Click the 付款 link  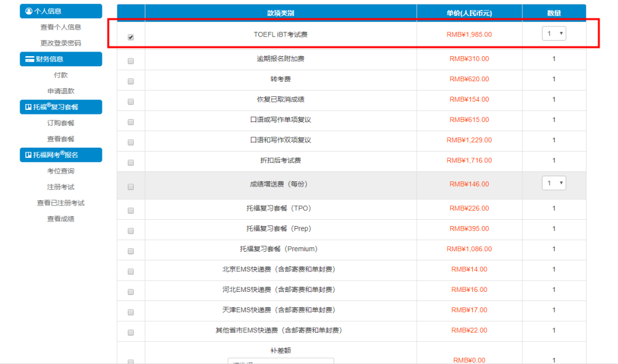(61, 75)
